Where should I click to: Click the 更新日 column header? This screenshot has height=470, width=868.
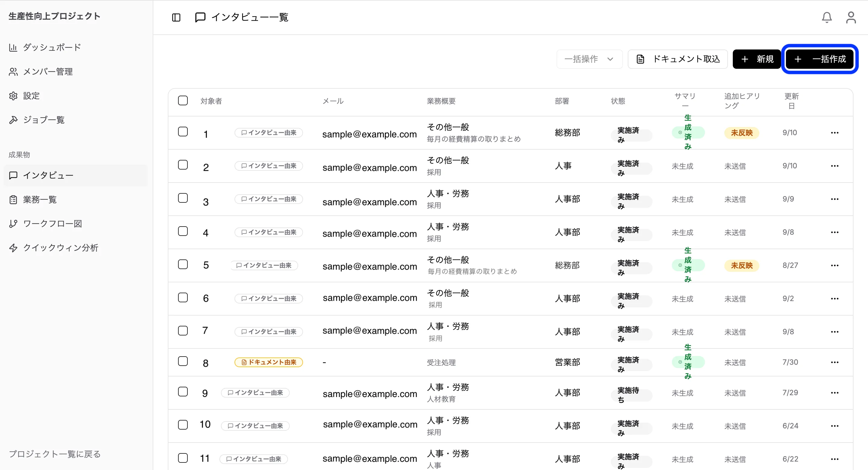pyautogui.click(x=792, y=101)
